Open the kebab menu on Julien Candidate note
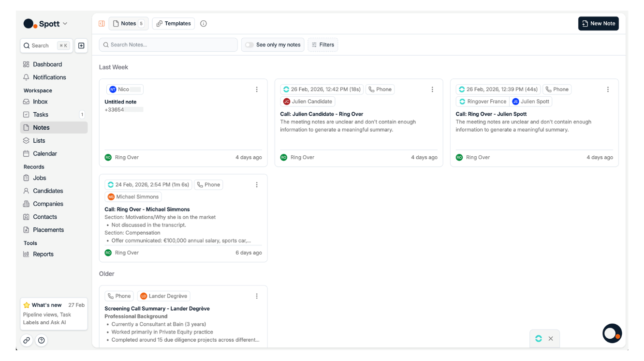This screenshot has width=644, height=361. pos(432,89)
